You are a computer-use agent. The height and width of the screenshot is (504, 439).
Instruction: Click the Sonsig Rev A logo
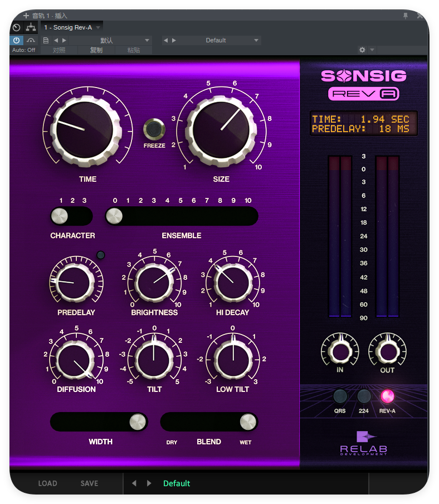tap(364, 85)
